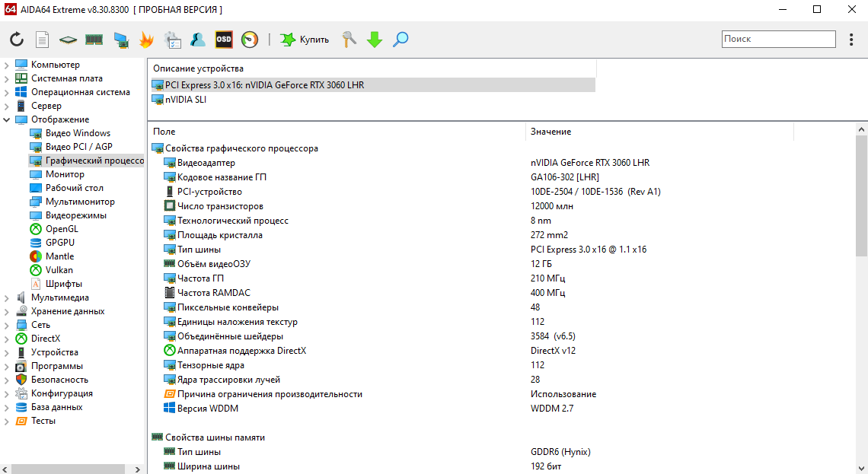The height and width of the screenshot is (474, 868).
Task: Select Видеорежимы in the tree
Action: (76, 215)
